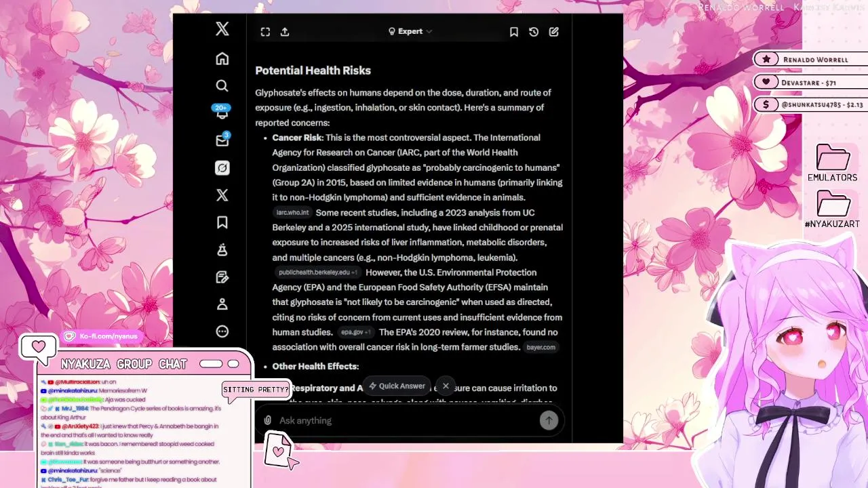868x488 pixels.
Task: Select the highlighted Grok icon in sidebar
Action: click(x=222, y=167)
